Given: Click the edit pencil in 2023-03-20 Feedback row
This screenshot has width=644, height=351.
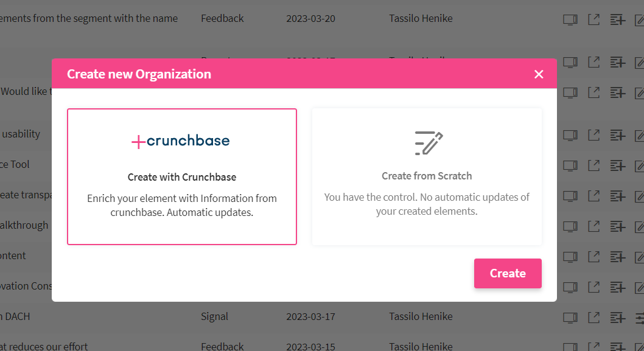Looking at the screenshot, I should tap(639, 19).
